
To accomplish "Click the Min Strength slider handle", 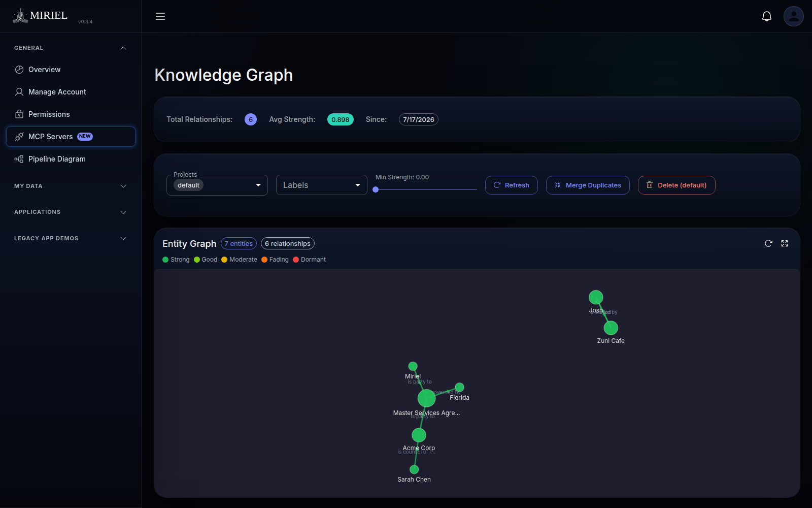I will point(376,189).
